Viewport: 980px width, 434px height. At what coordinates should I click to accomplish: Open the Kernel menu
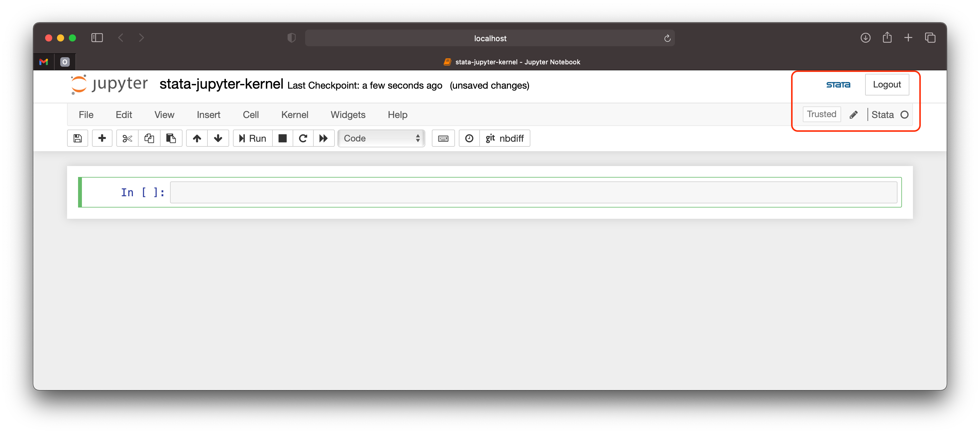tap(294, 115)
